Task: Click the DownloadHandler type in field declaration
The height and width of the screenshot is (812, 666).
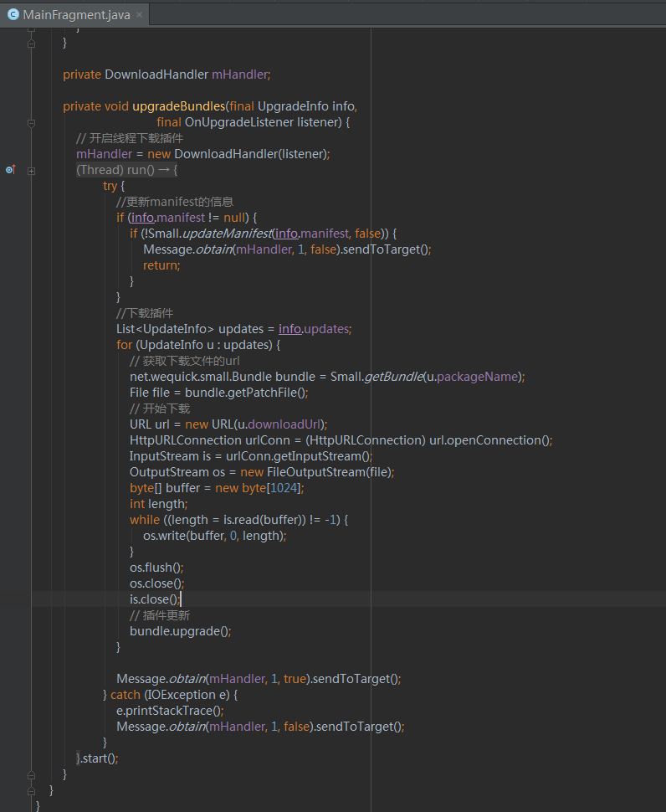Action: pyautogui.click(x=156, y=75)
